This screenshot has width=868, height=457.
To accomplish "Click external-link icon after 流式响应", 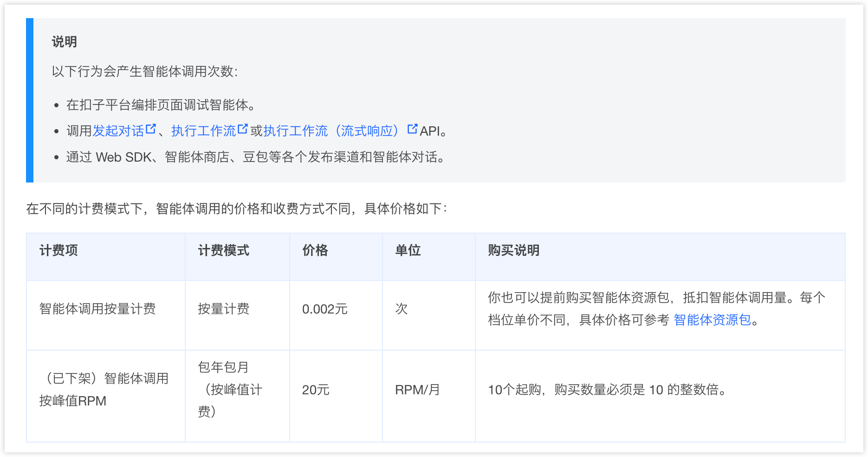I will point(412,129).
